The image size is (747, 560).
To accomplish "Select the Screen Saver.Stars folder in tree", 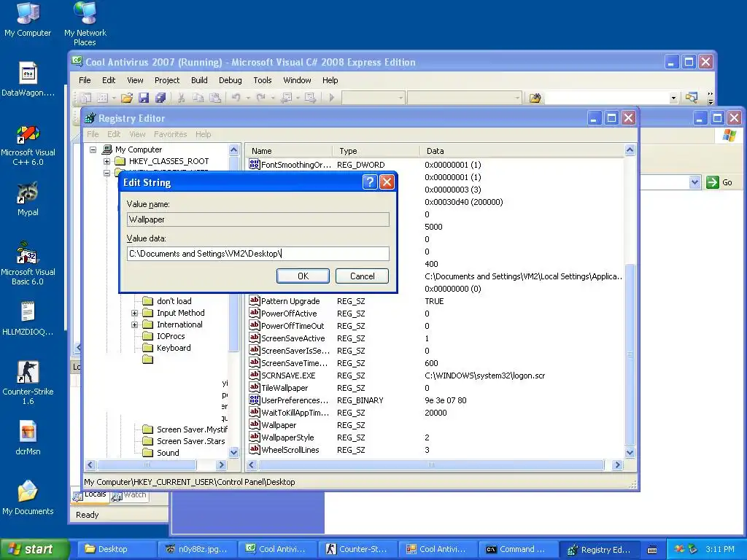I will pos(184,441).
